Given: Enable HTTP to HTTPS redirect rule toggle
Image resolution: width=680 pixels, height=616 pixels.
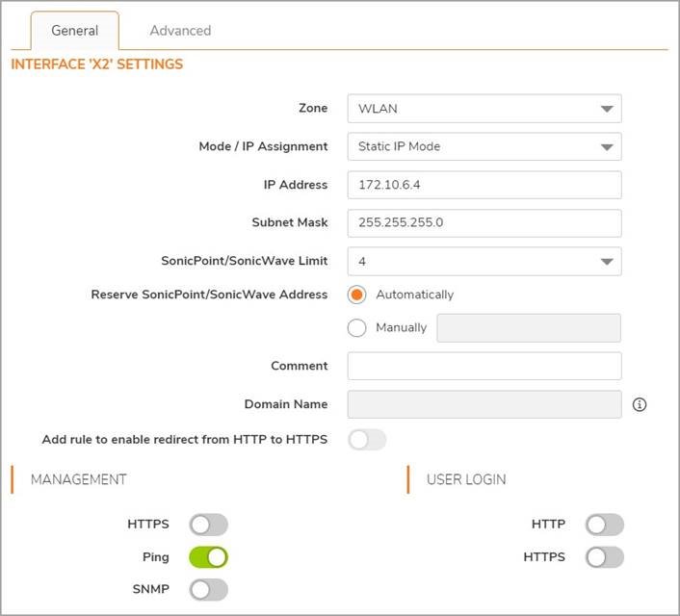Looking at the screenshot, I should [367, 440].
